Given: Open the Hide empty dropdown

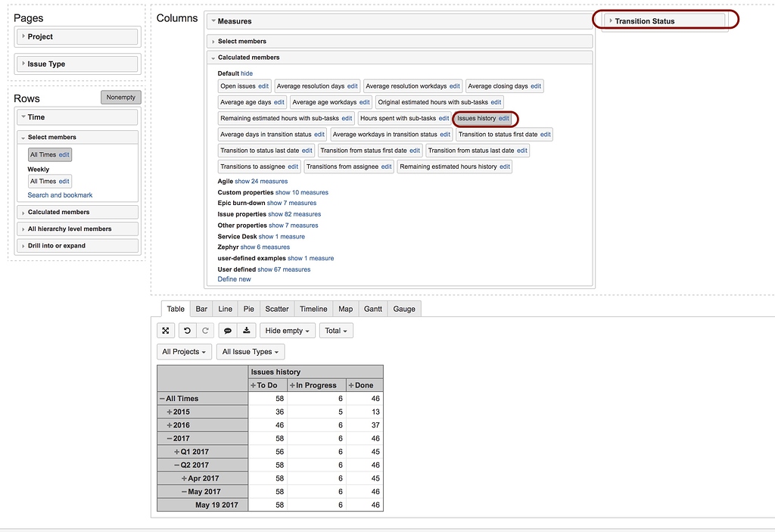Looking at the screenshot, I should (x=286, y=331).
